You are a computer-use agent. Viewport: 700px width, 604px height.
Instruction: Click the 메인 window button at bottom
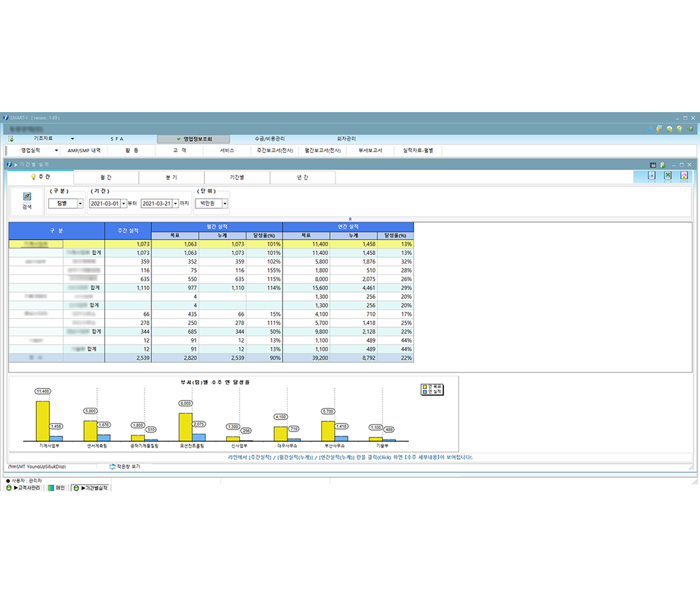[56, 488]
